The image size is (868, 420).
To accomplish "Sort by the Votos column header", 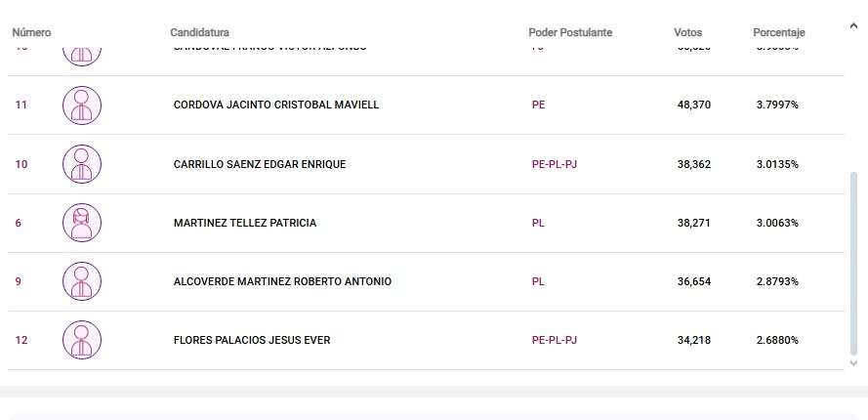I will point(687,33).
